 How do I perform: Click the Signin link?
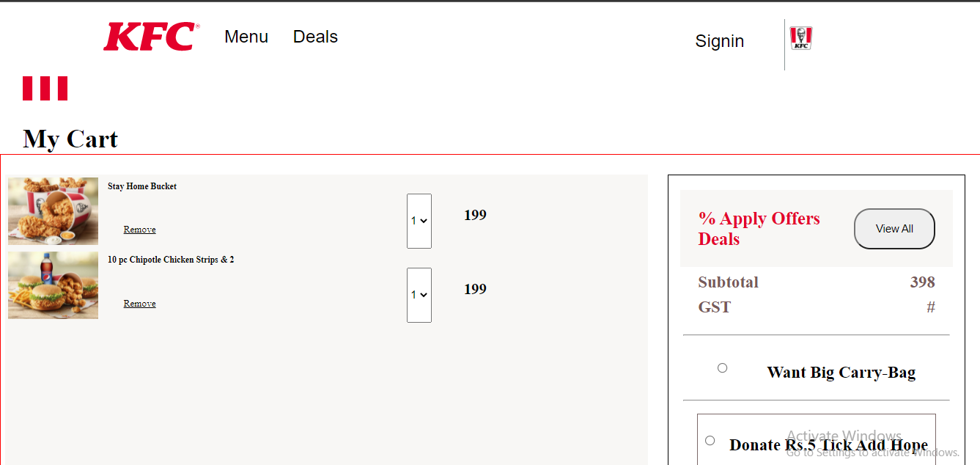720,41
